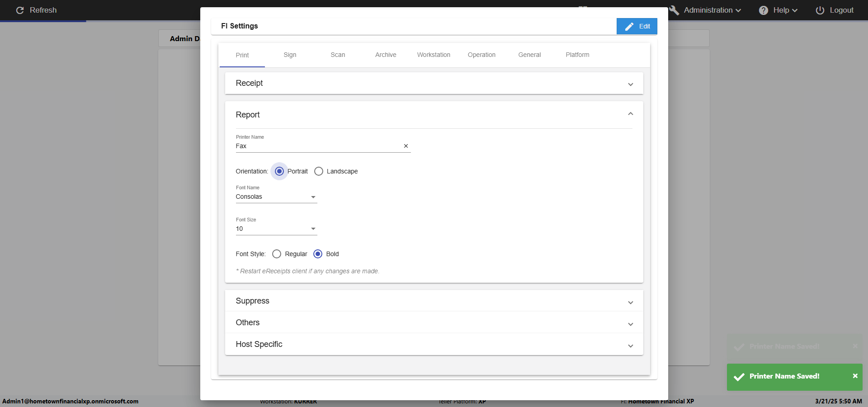Image resolution: width=868 pixels, height=407 pixels.
Task: Expand the Suppress section
Action: 630,303
